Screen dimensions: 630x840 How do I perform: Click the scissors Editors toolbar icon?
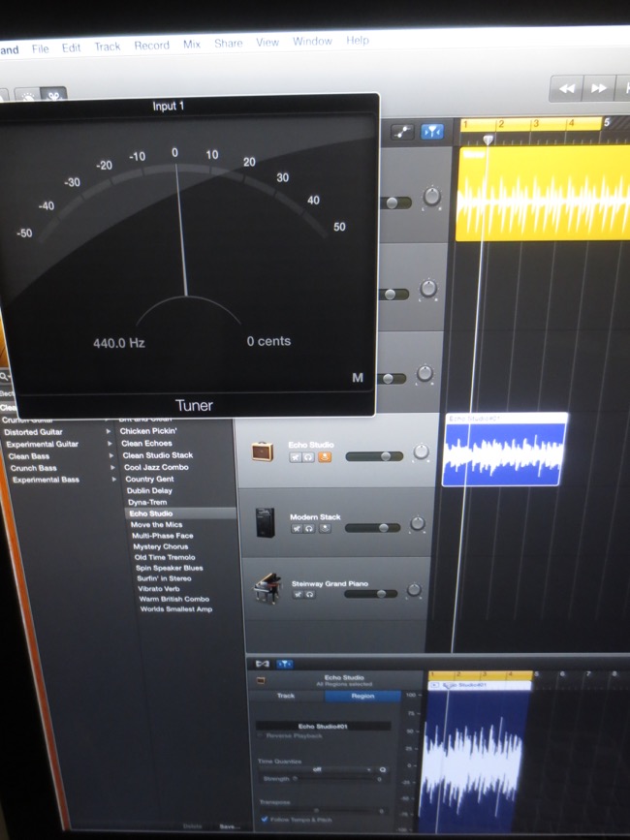point(53,95)
